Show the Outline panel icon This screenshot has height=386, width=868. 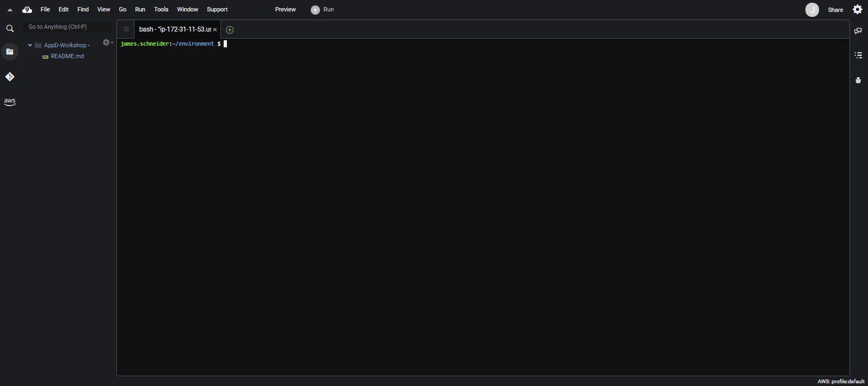point(858,55)
